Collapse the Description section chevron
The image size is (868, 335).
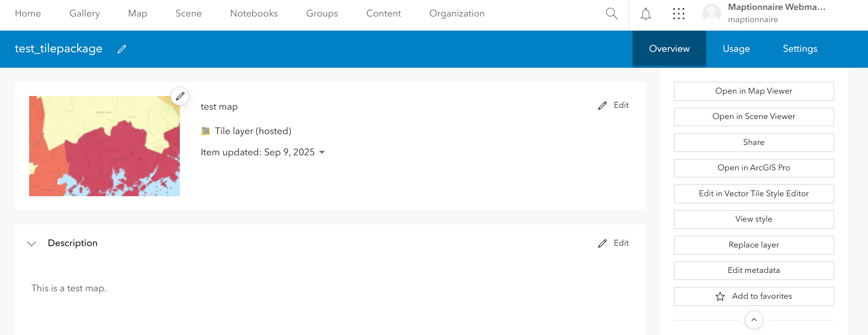32,244
